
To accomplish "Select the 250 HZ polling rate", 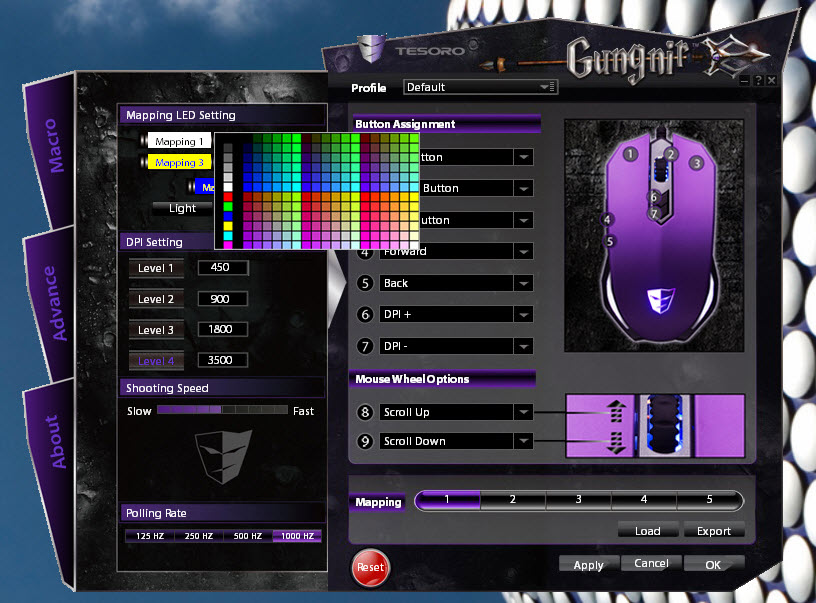I will [x=199, y=536].
